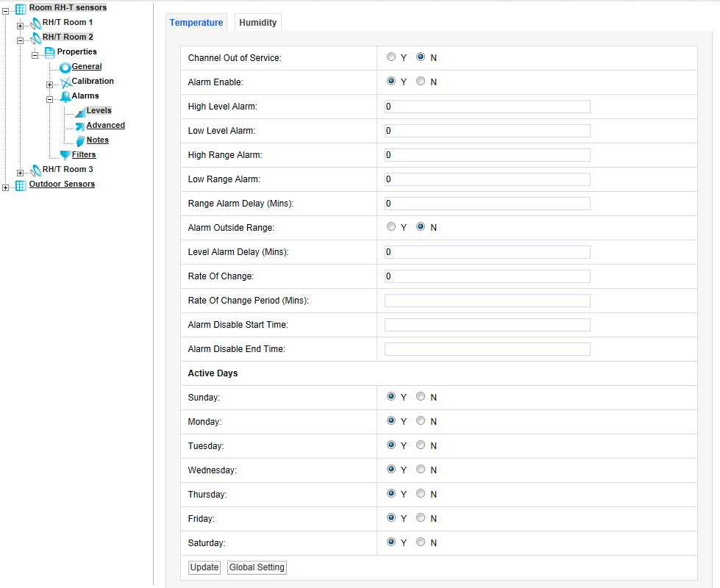Switch to the Humidity tab

click(x=257, y=23)
